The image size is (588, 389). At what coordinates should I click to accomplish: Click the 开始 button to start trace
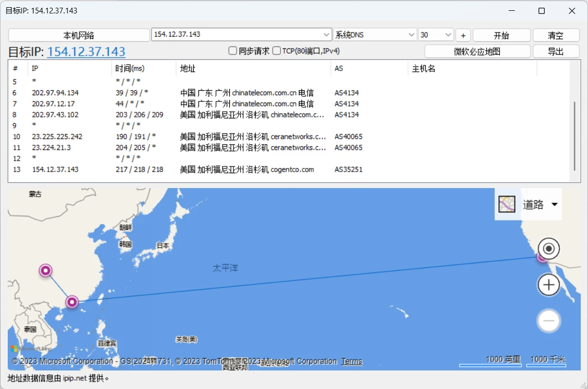tap(501, 35)
